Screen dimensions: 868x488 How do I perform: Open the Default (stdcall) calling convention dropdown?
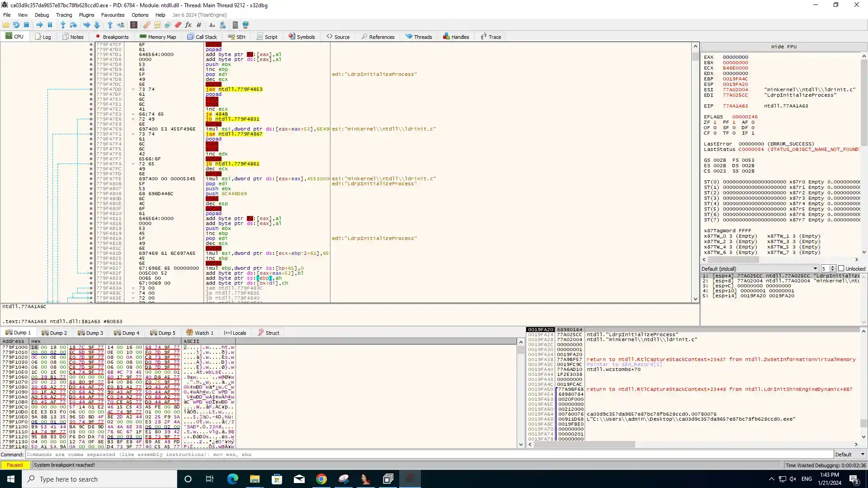point(760,268)
